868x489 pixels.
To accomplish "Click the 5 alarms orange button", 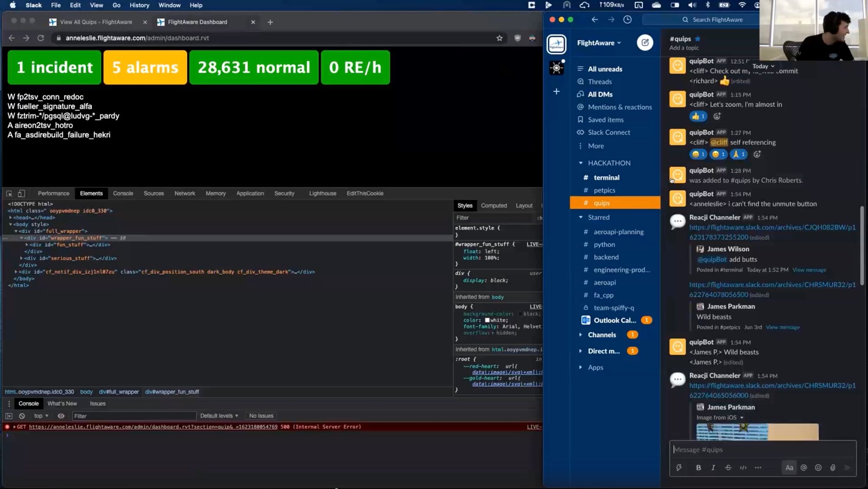I will tap(145, 67).
